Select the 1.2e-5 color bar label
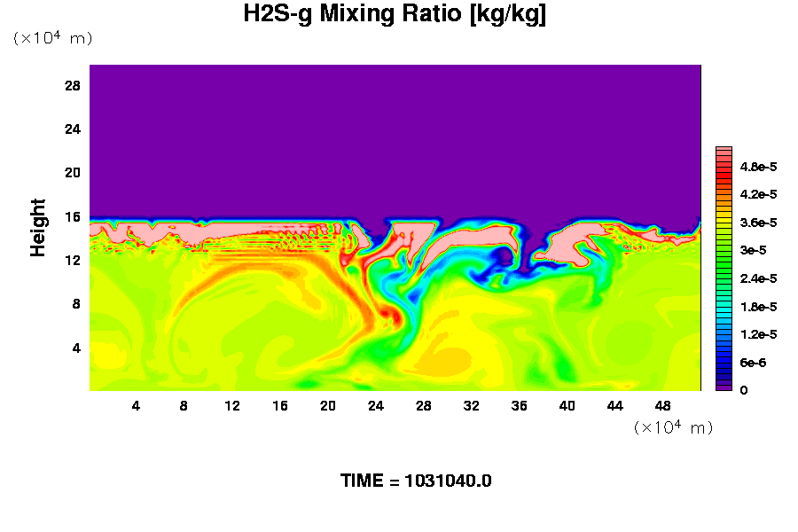 (758, 334)
